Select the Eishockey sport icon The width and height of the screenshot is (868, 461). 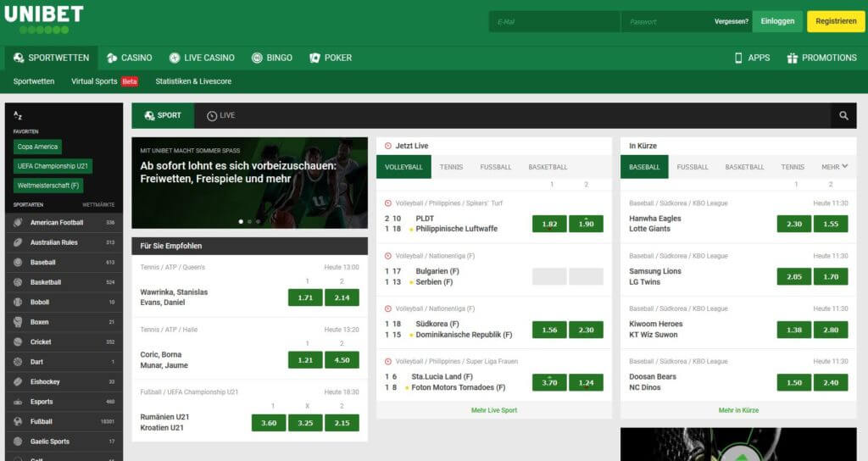pos(18,382)
